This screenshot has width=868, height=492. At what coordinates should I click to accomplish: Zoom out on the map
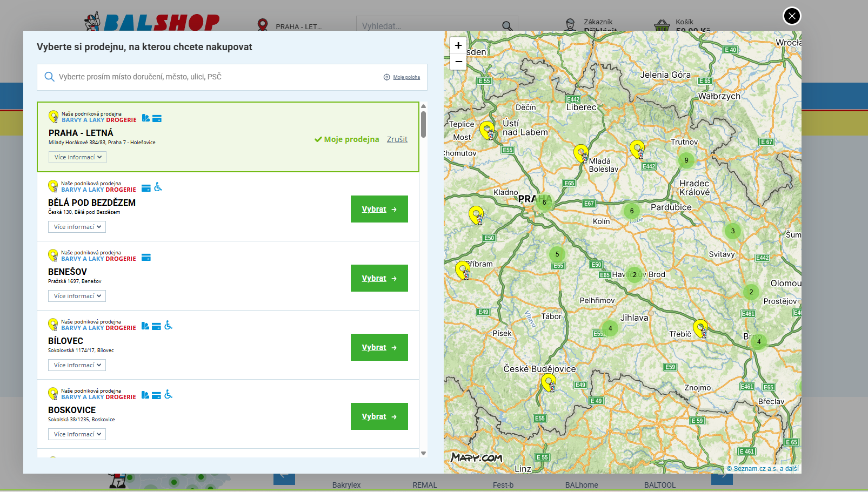458,62
